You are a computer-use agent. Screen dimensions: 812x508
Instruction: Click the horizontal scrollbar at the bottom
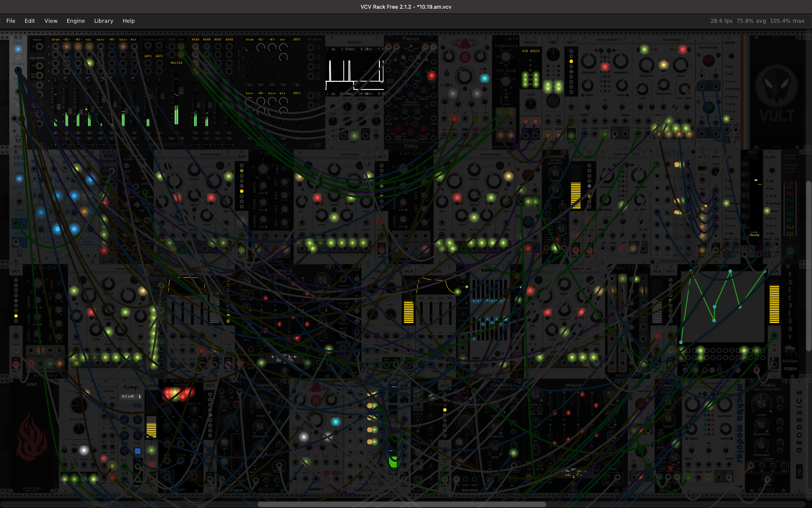coord(402,504)
